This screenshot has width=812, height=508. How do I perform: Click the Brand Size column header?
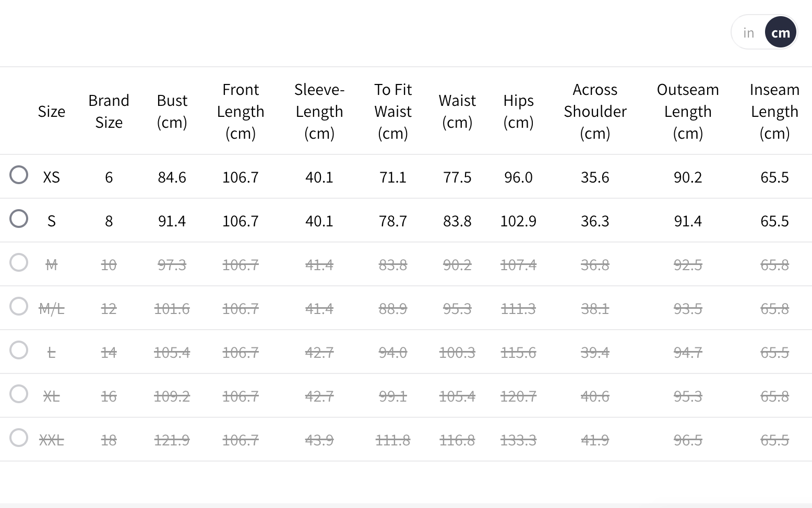pyautogui.click(x=109, y=112)
